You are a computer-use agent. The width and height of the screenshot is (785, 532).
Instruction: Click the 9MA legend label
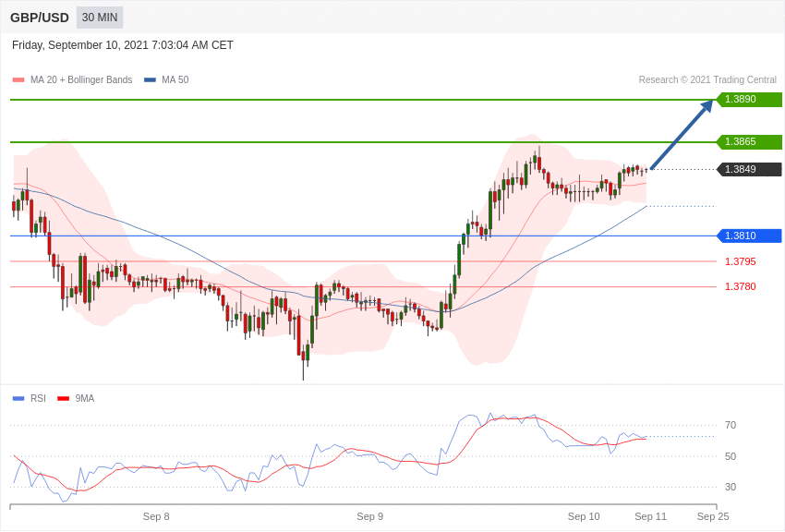click(85, 399)
